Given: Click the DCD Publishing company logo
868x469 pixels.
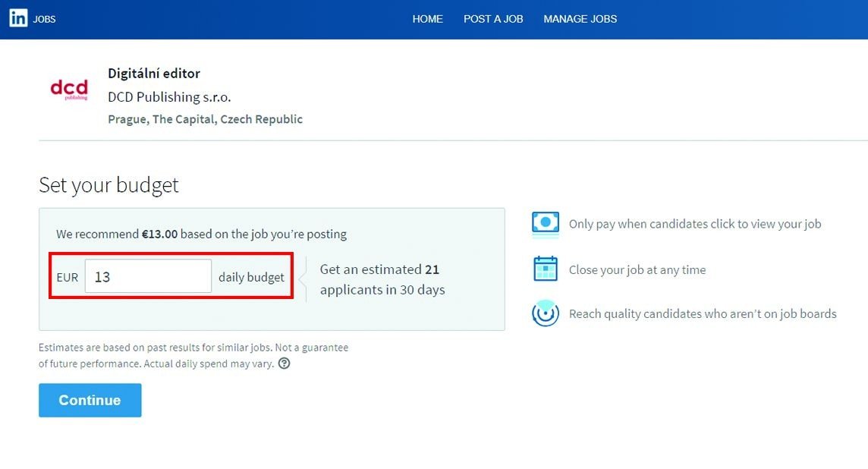Looking at the screenshot, I should 69,90.
